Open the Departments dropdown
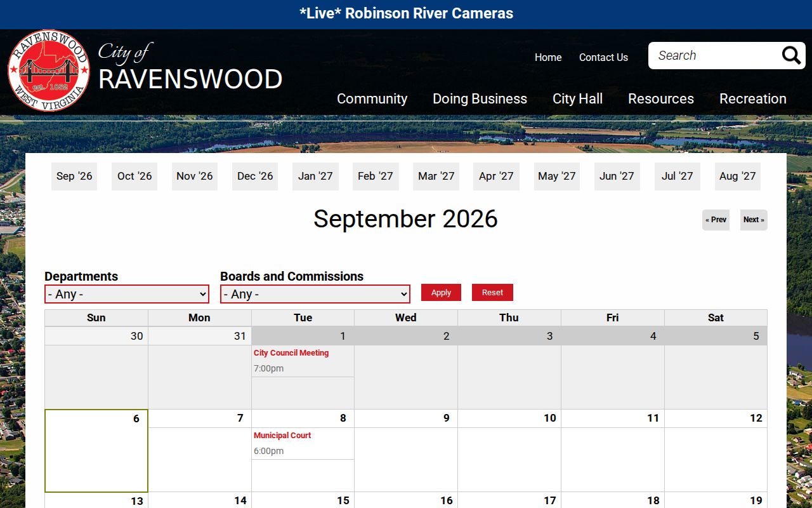 127,294
